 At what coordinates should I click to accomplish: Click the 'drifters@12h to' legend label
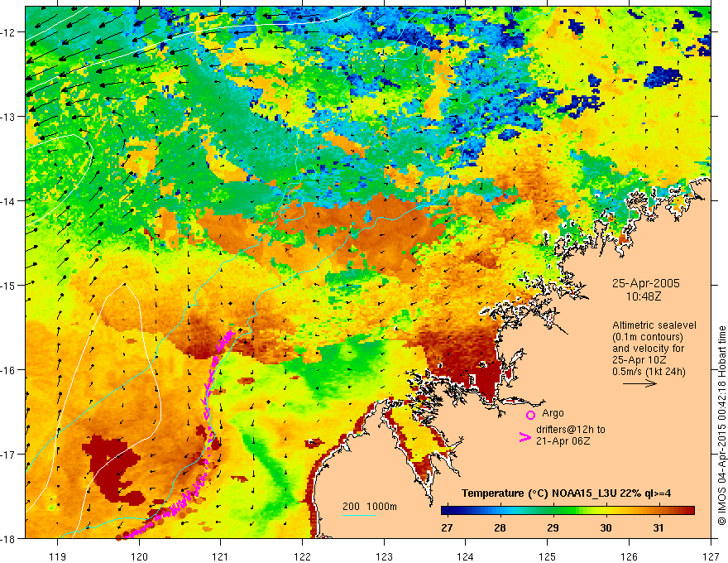571,430
